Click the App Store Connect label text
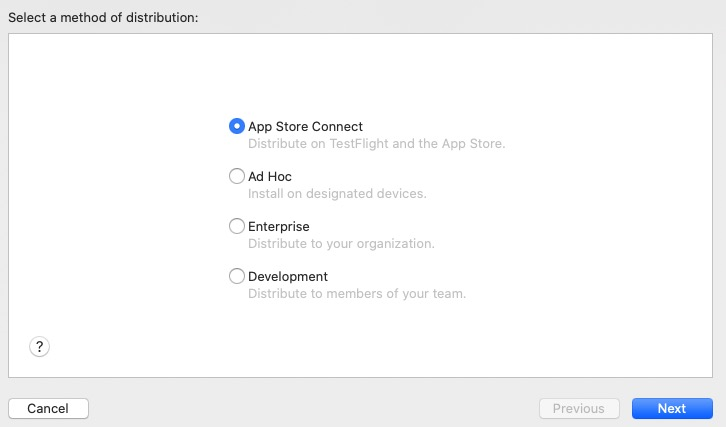Screen dimensions: 726x427 [x=306, y=126]
